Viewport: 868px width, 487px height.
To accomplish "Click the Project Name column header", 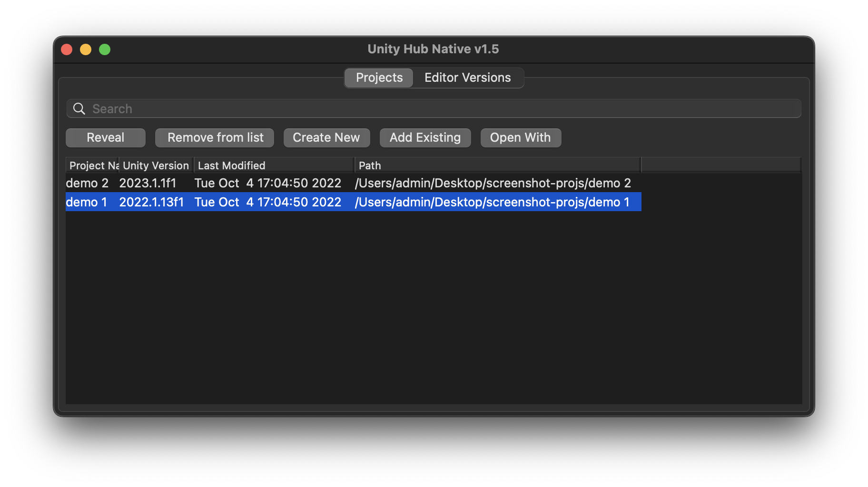I will pyautogui.click(x=91, y=165).
